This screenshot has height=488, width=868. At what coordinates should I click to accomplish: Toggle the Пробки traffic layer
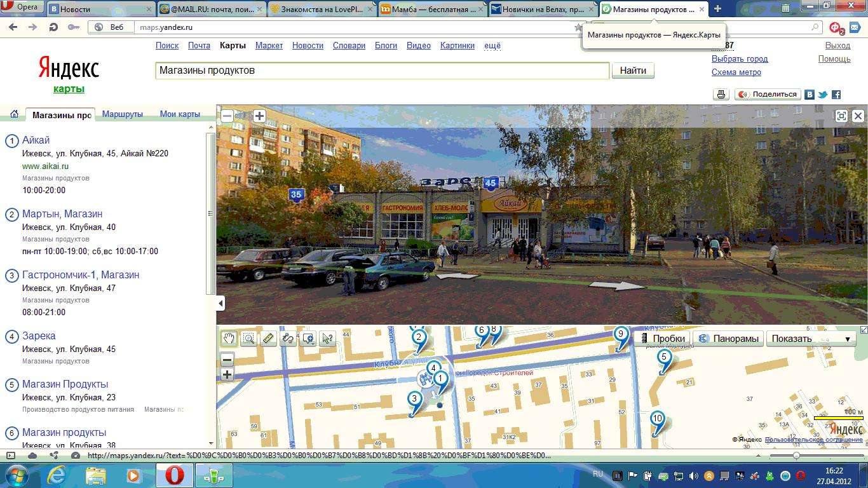pos(663,339)
